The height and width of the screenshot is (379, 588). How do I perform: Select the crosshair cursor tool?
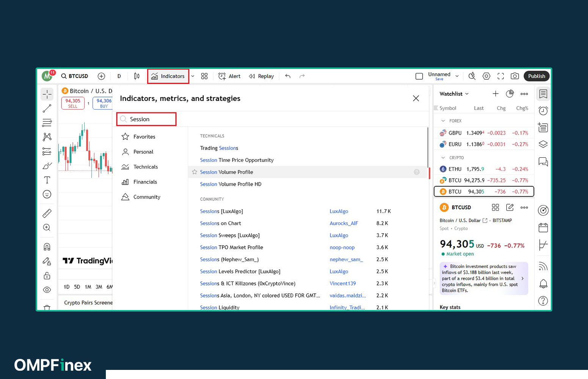click(x=47, y=94)
